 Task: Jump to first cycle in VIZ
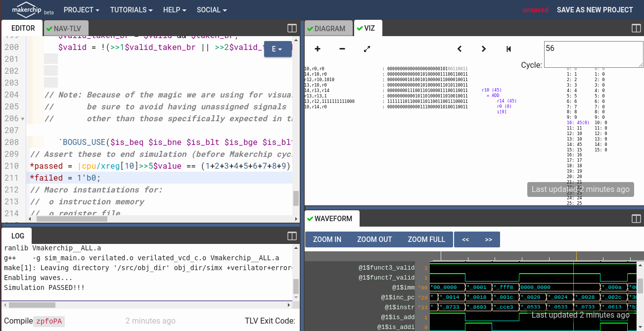508,48
